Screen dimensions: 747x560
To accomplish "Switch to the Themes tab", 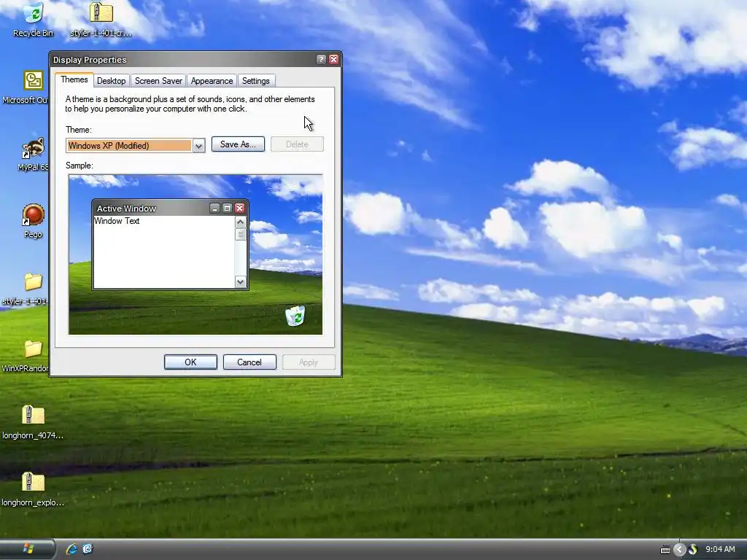I will (74, 80).
